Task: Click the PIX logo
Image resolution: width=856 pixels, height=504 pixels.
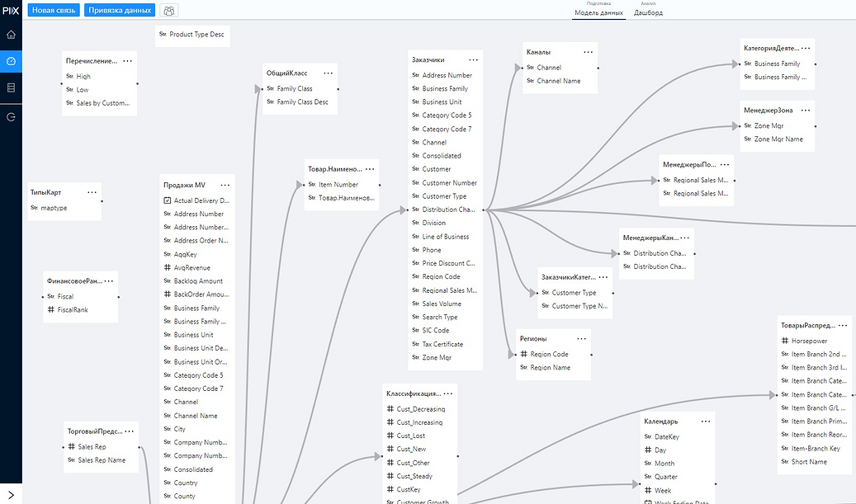Action: [11, 11]
